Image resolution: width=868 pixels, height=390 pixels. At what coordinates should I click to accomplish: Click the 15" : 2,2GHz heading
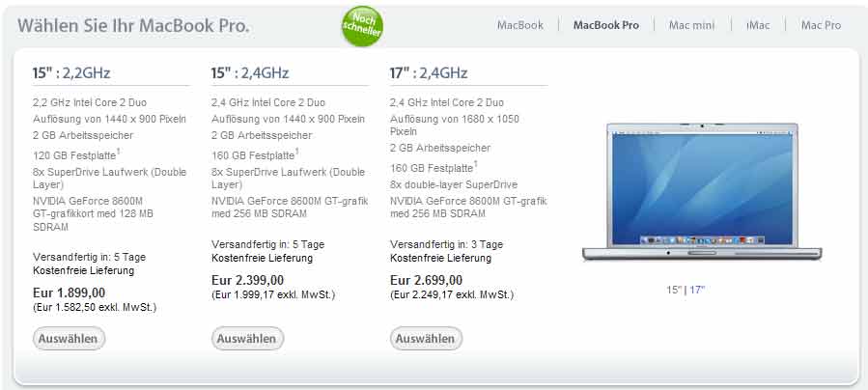pyautogui.click(x=71, y=73)
